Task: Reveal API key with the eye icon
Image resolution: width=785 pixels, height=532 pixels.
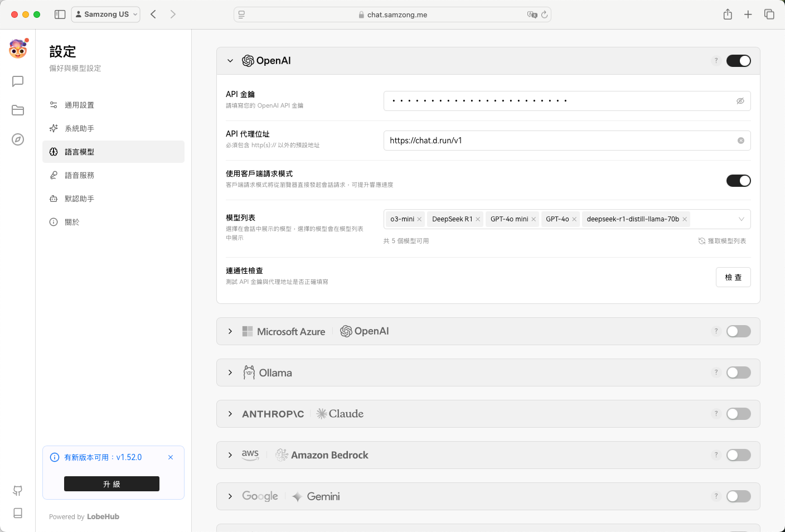Action: click(740, 101)
